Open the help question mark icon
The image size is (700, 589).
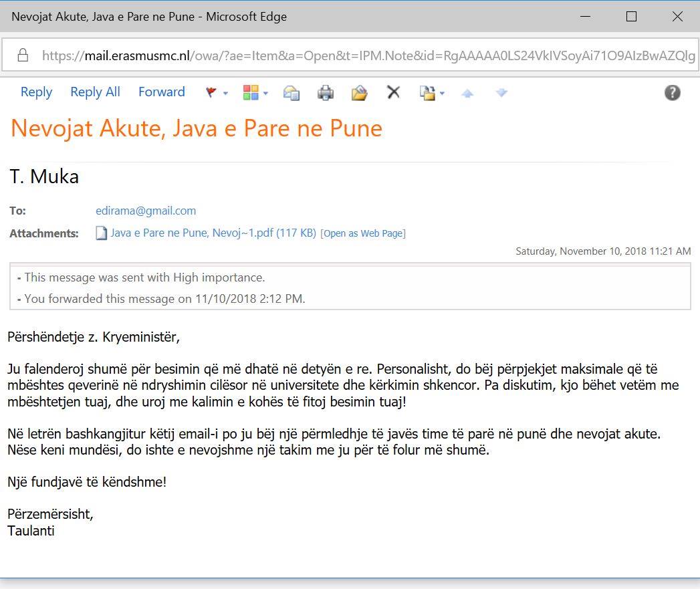pos(672,93)
